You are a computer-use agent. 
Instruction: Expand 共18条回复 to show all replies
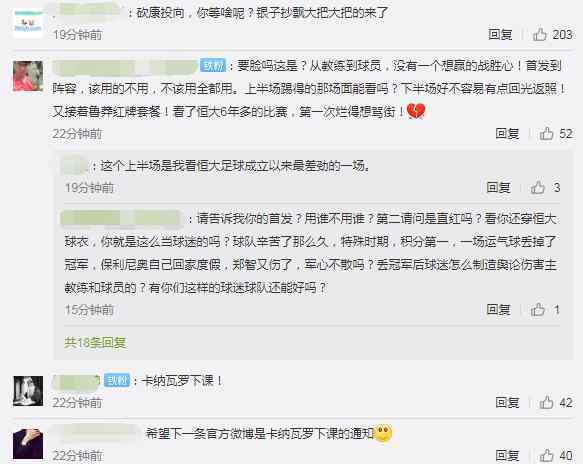(95, 342)
